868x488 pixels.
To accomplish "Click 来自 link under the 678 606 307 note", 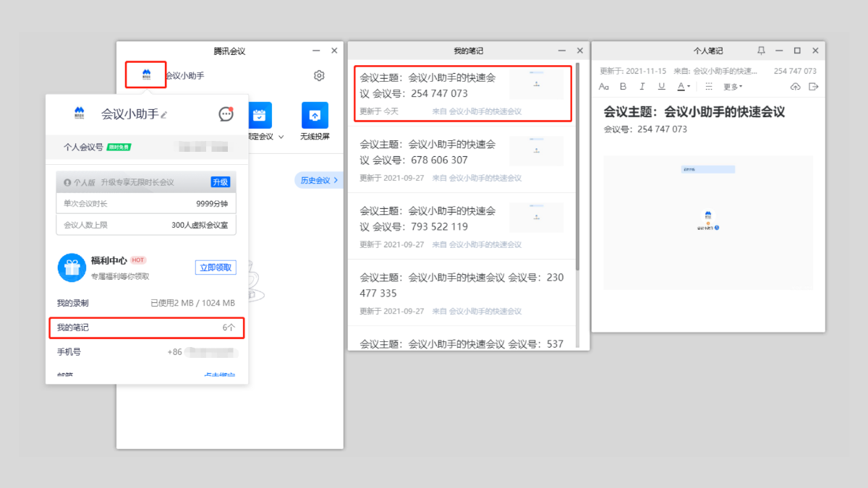I will 477,178.
